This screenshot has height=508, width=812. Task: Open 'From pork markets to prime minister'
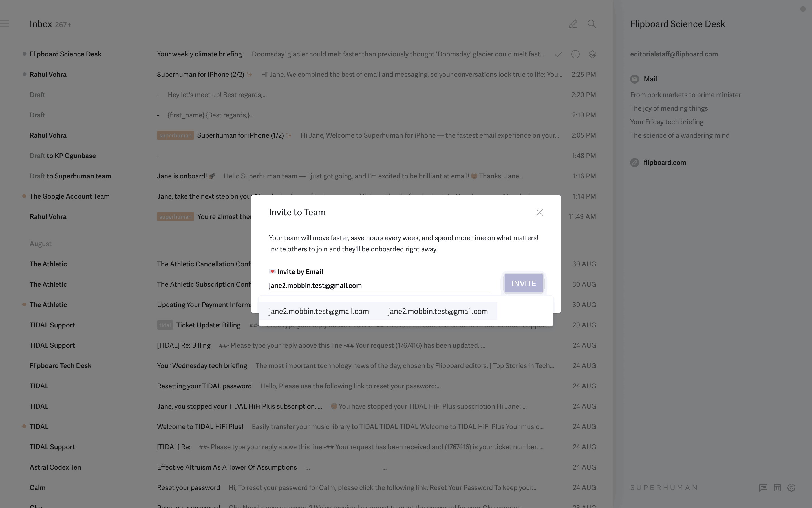(x=685, y=95)
